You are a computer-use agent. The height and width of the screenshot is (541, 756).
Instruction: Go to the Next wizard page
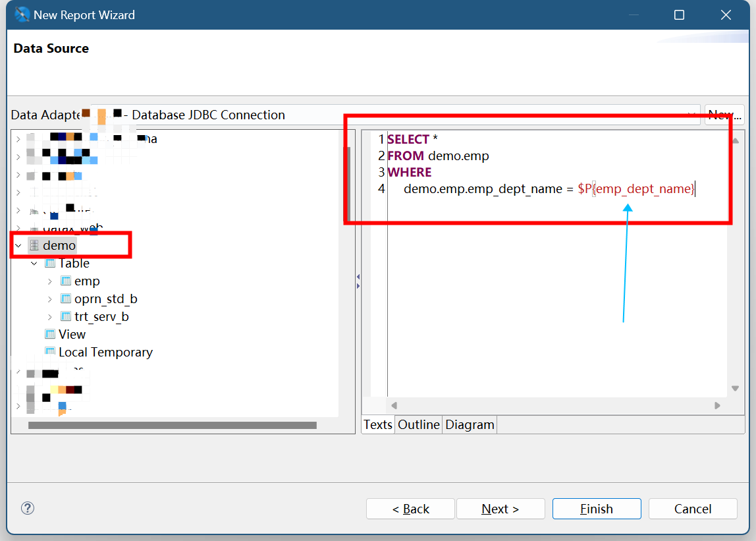[x=500, y=509]
